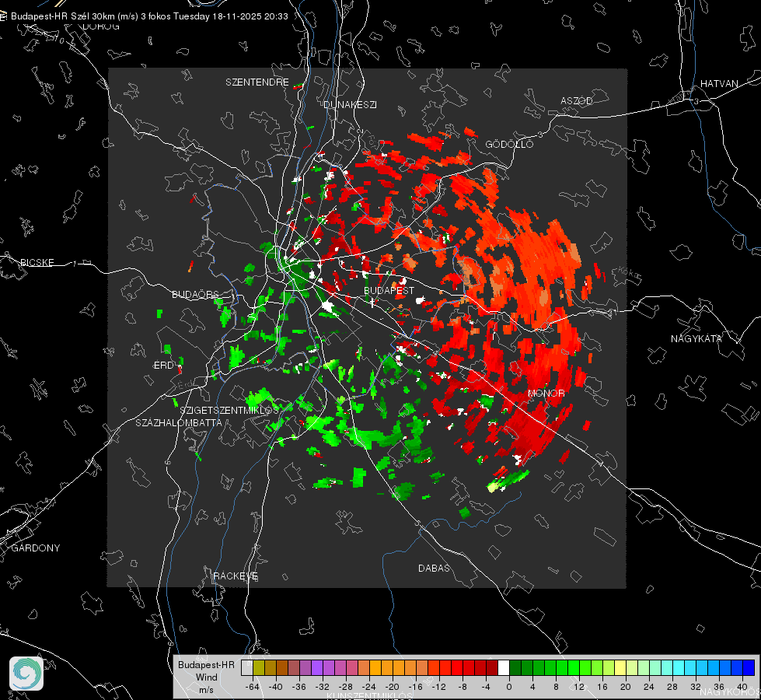
Task: Click the SZENTENDRE town label
Action: coord(257,82)
